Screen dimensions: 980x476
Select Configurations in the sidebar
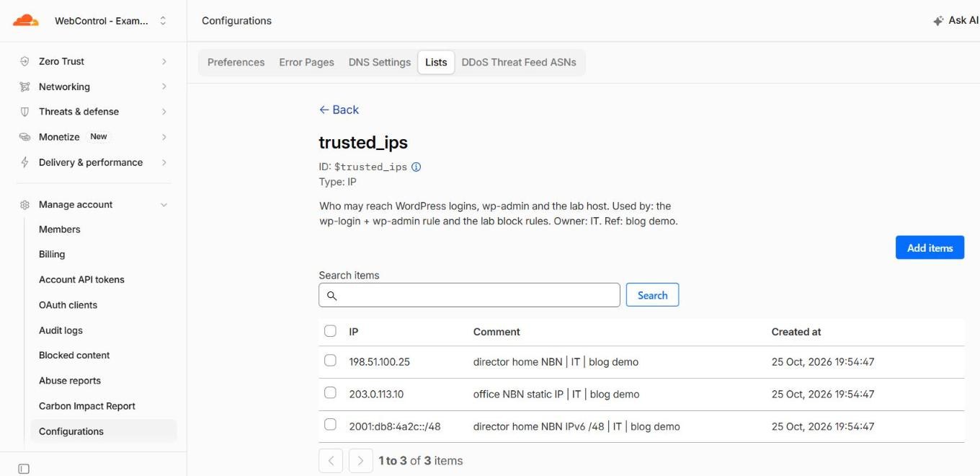(x=103, y=431)
